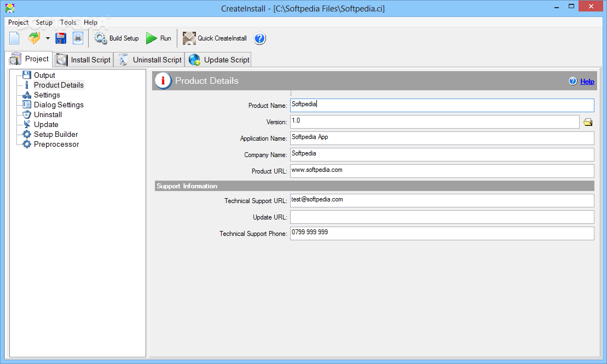Click the Output disk icon in tree

click(27, 75)
